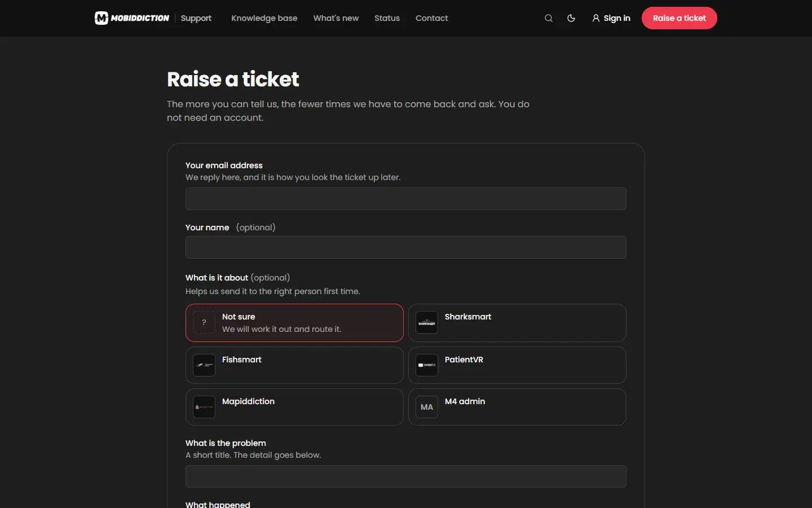This screenshot has width=812, height=508.
Task: Choose Fishsmart as the ticket topic
Action: click(294, 365)
